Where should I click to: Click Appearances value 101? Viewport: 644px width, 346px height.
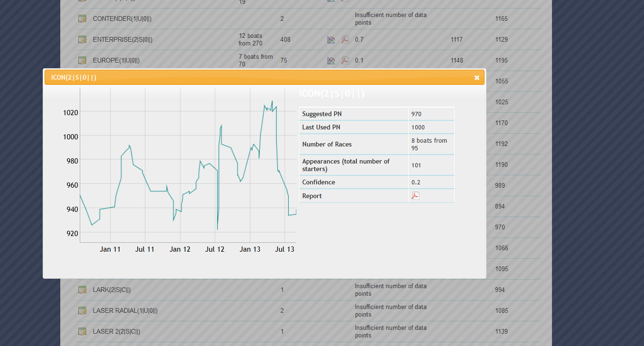416,165
